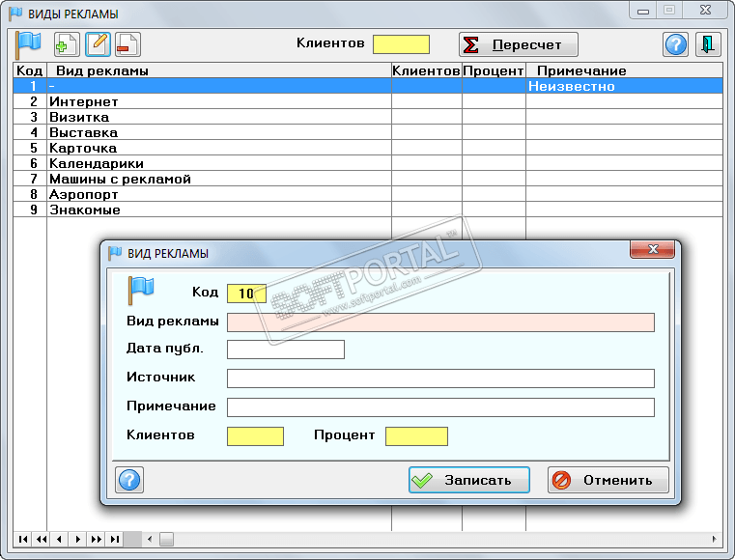Click the Вид рекламы column header
This screenshot has height=560, width=735.
[219, 70]
